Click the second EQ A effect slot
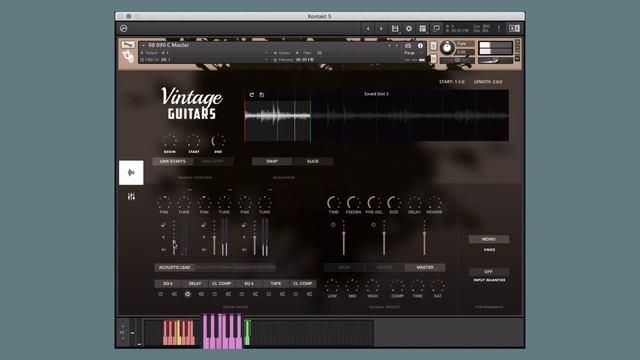The image size is (640, 360). point(249,283)
